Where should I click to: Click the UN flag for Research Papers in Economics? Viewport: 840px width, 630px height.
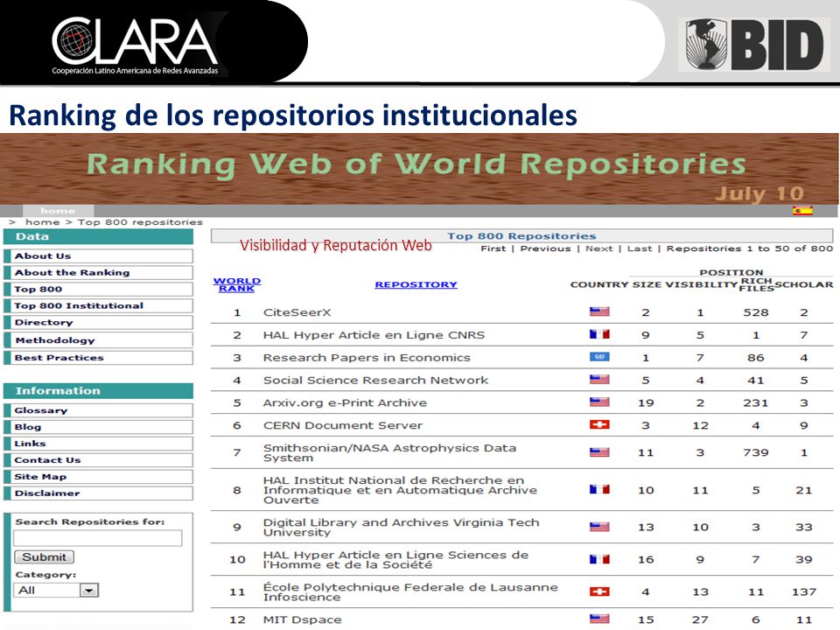click(599, 357)
